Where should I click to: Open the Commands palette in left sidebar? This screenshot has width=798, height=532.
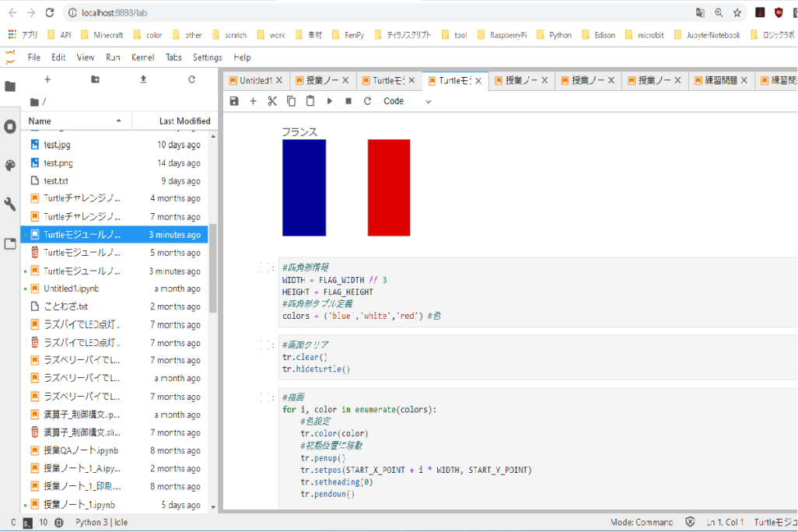click(10, 166)
